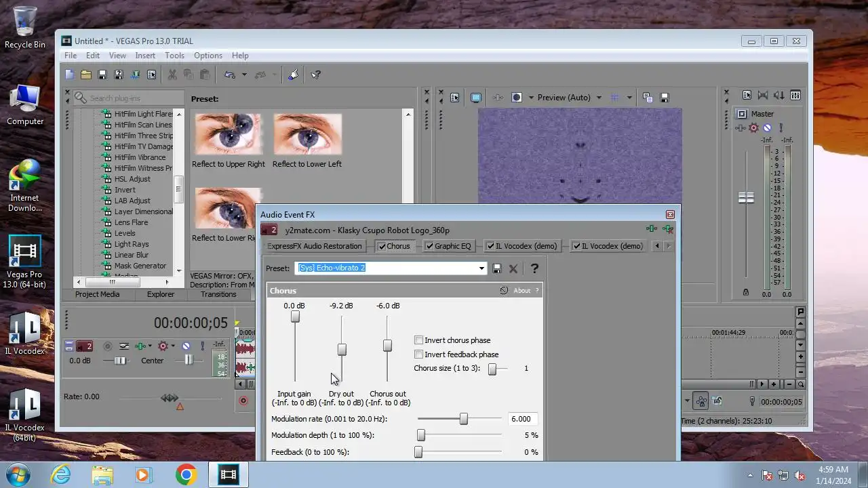Viewport: 868px width, 488px height.
Task: Switch to Transitions tab
Action: [x=218, y=294]
